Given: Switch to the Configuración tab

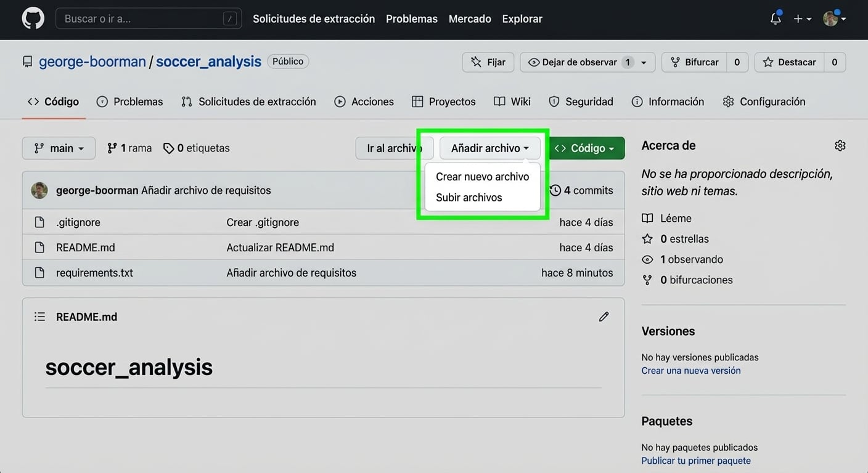Looking at the screenshot, I should point(764,102).
